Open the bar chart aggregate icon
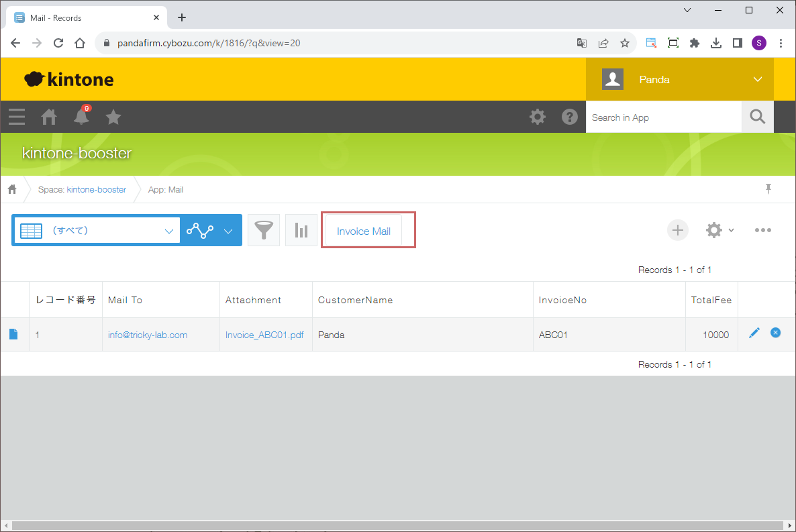 tap(301, 231)
